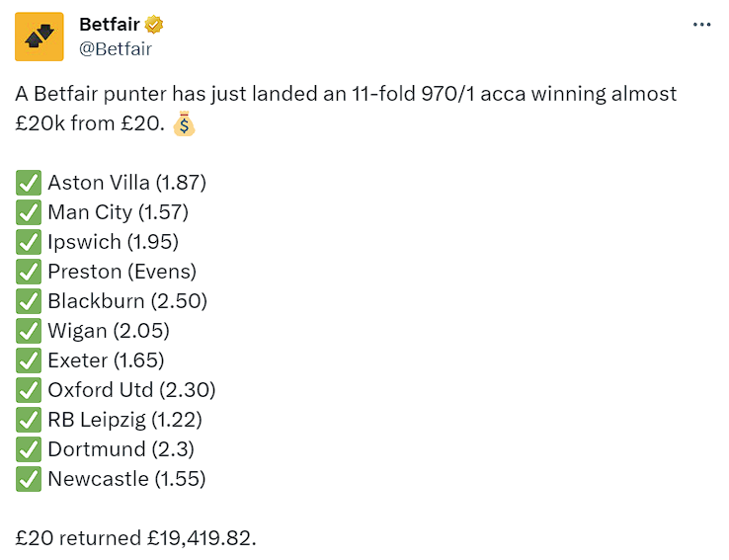Screen dimensions: 729x560
Task: Open the three-dot more options menu
Action: [702, 26]
